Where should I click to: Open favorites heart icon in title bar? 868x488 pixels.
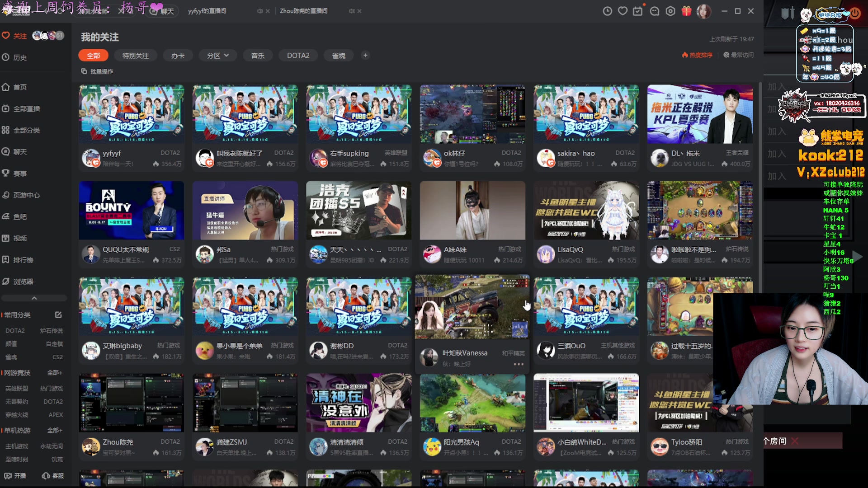tap(623, 11)
